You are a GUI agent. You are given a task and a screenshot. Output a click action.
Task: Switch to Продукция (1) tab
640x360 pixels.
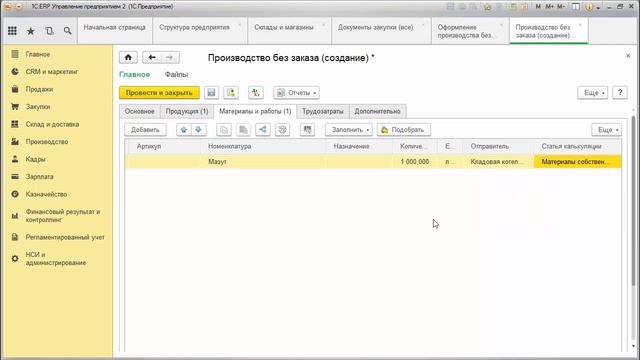click(187, 111)
